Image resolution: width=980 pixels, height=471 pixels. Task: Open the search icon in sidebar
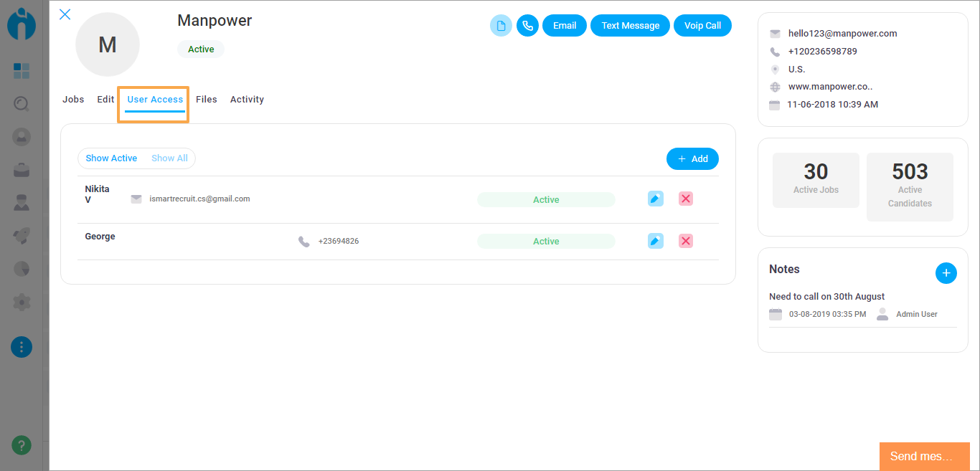coord(22,104)
